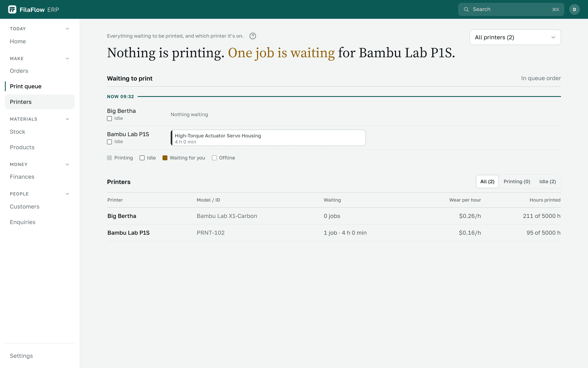Go to Home in the sidebar
The width and height of the screenshot is (588, 368).
[40, 41]
